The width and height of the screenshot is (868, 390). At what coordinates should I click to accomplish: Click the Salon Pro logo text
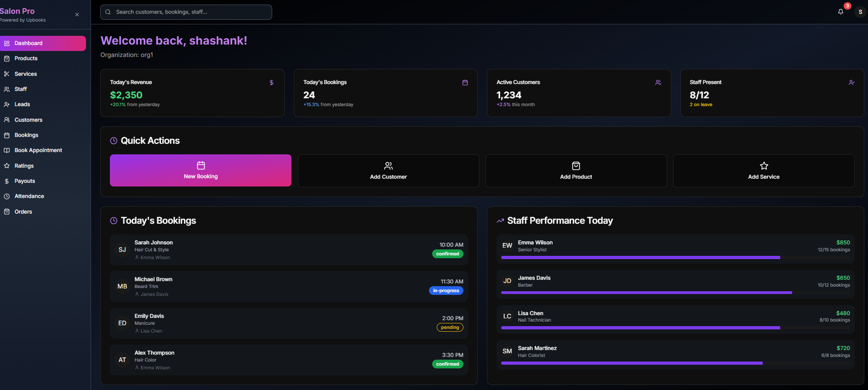17,11
